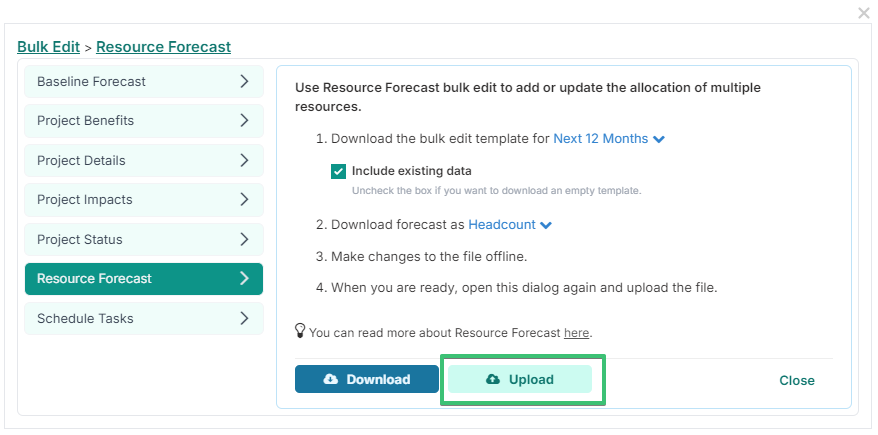Click the lightbulb tip icon
This screenshot has width=878, height=435.
click(x=300, y=330)
